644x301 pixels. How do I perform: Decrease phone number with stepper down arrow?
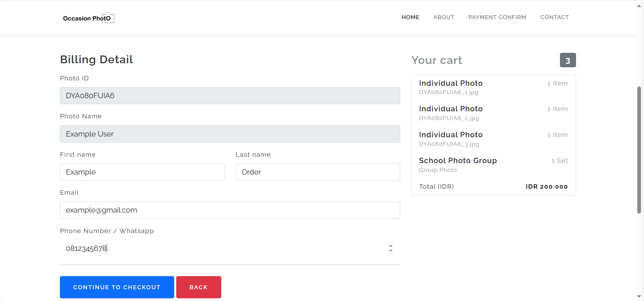pos(390,251)
